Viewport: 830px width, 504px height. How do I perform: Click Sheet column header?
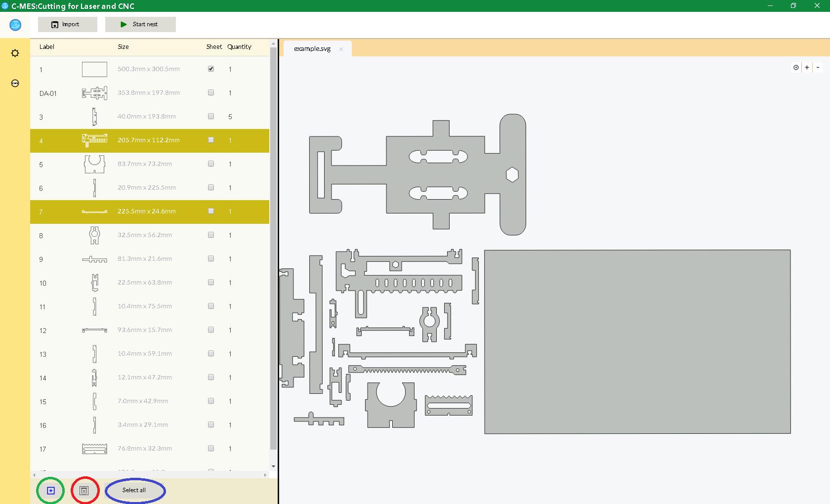coord(214,47)
